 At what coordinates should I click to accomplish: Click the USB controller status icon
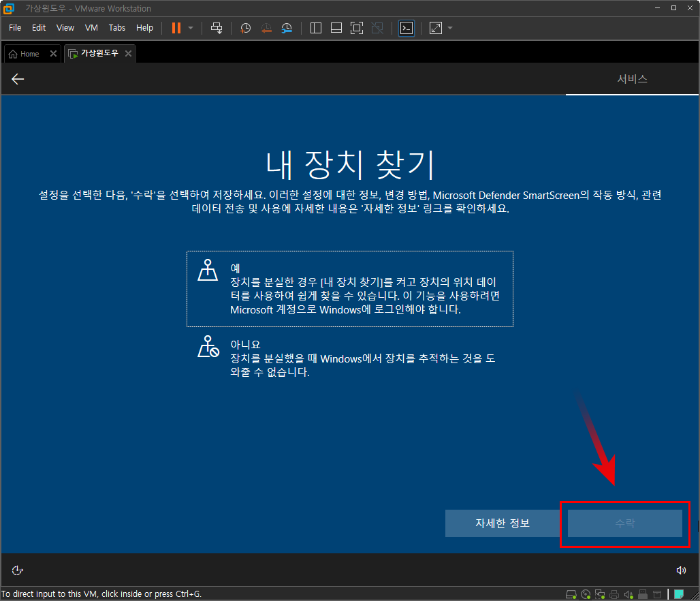point(643,594)
